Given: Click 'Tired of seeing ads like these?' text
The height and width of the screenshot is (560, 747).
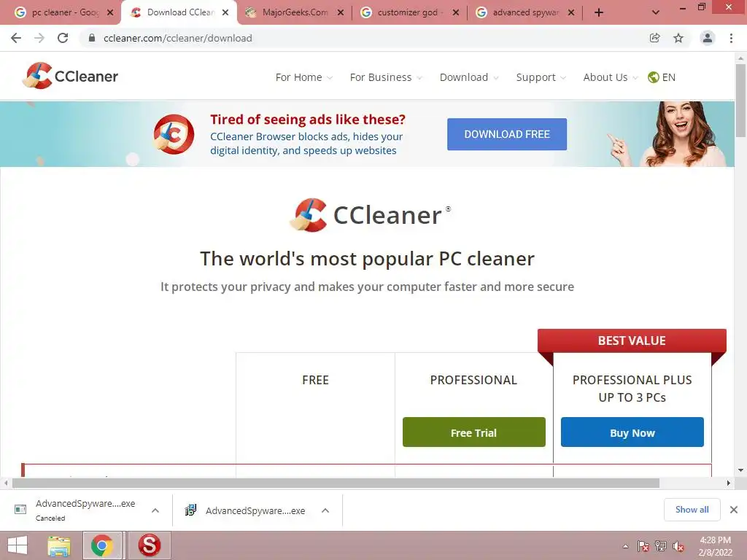Looking at the screenshot, I should pyautogui.click(x=308, y=119).
